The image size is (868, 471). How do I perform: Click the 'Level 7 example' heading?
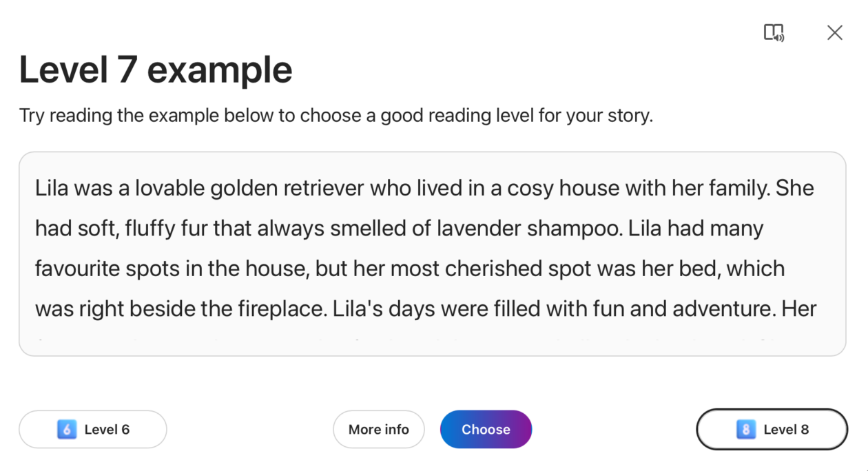[x=156, y=70]
